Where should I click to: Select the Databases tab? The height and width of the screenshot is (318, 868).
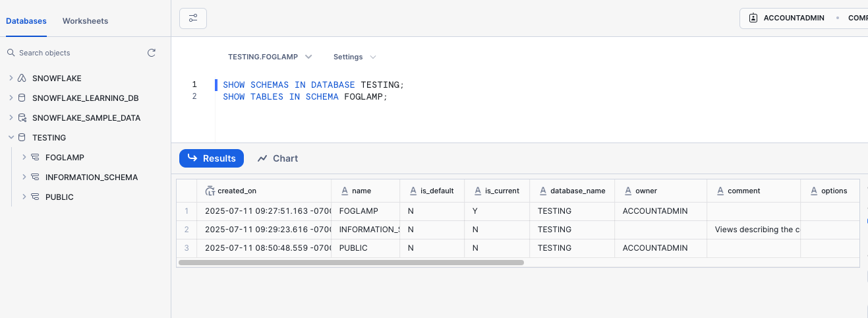click(x=26, y=21)
